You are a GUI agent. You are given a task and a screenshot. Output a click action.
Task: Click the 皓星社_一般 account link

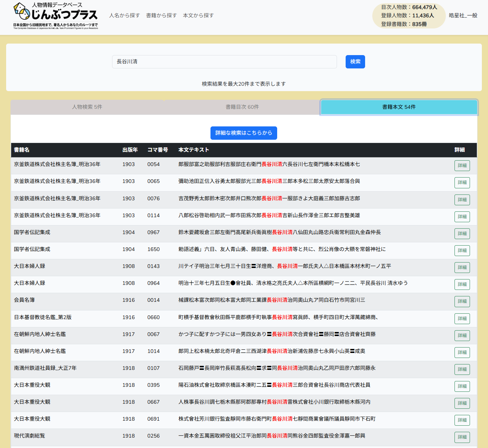463,15
